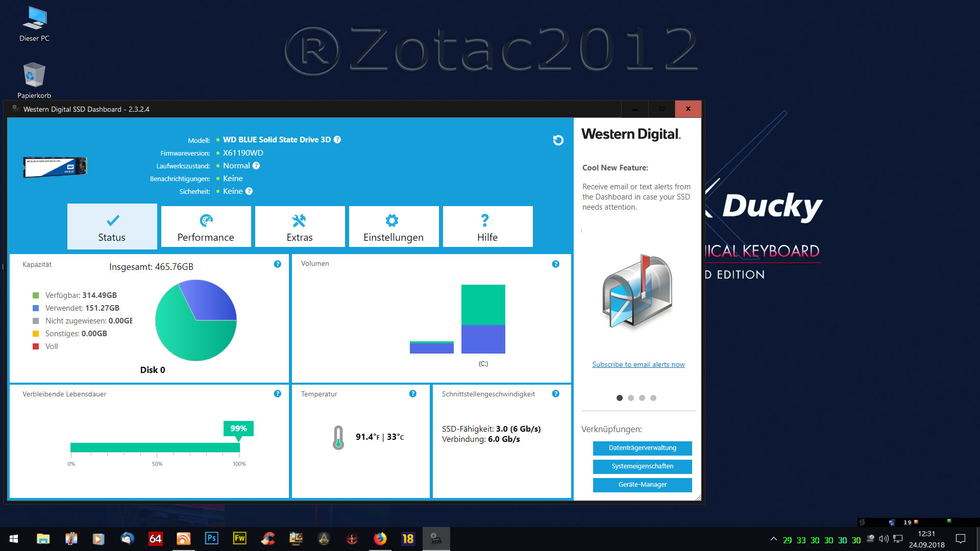Open the Extras tab
Image resolution: width=980 pixels, height=551 pixels.
[x=300, y=227]
